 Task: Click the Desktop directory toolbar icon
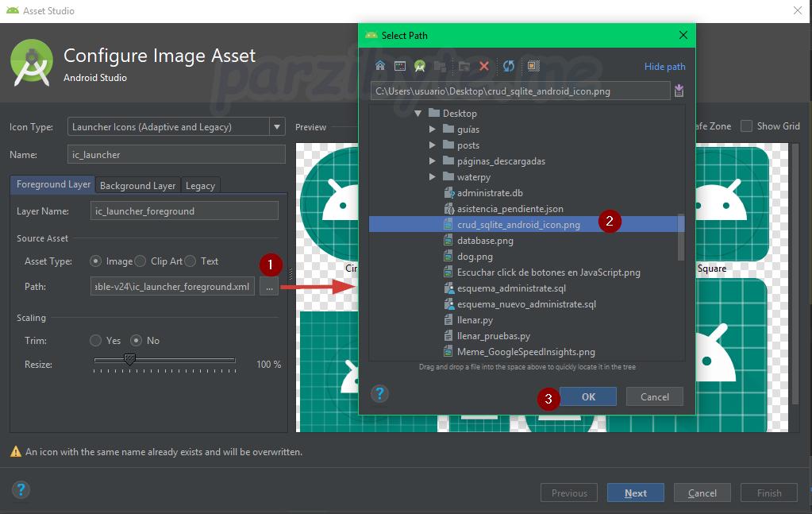click(400, 67)
